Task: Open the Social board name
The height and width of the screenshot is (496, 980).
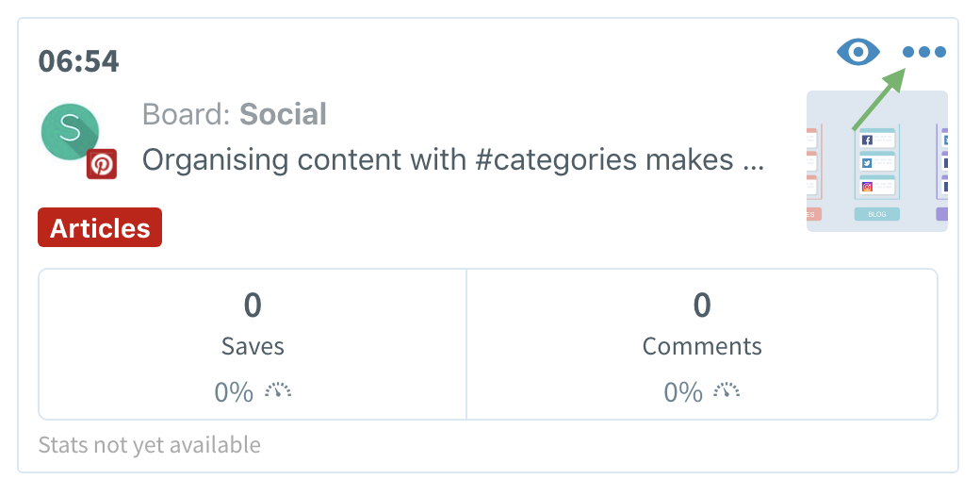Action: pyautogui.click(x=283, y=114)
